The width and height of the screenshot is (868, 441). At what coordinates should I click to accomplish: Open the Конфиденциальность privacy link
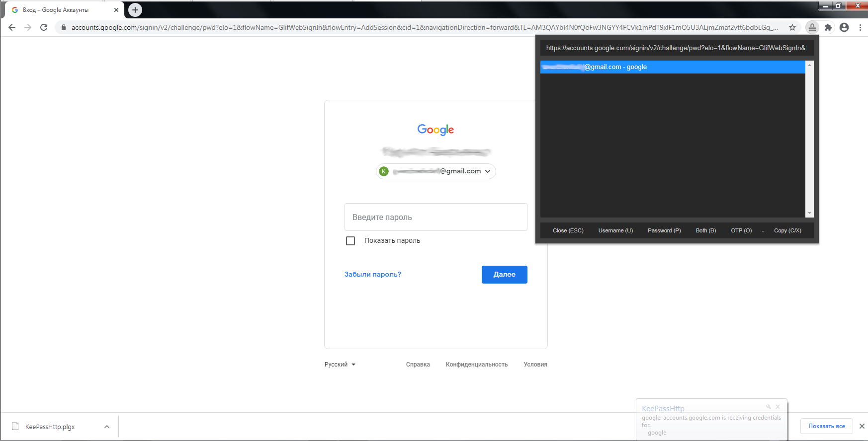click(477, 365)
